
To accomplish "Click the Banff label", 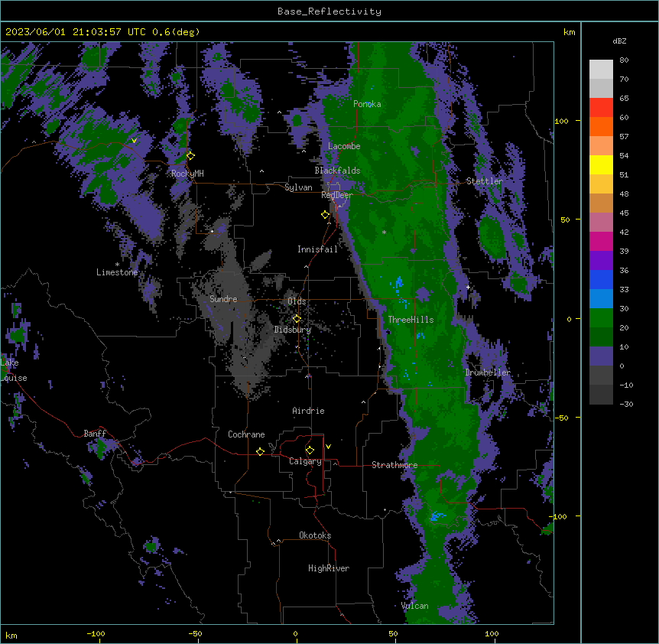I will 95,434.
